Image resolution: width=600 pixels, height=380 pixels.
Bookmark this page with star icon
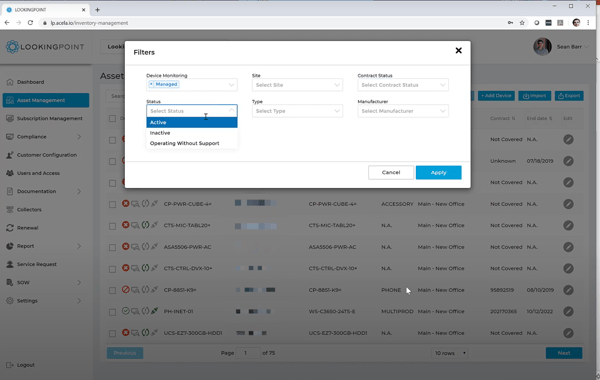pos(522,23)
